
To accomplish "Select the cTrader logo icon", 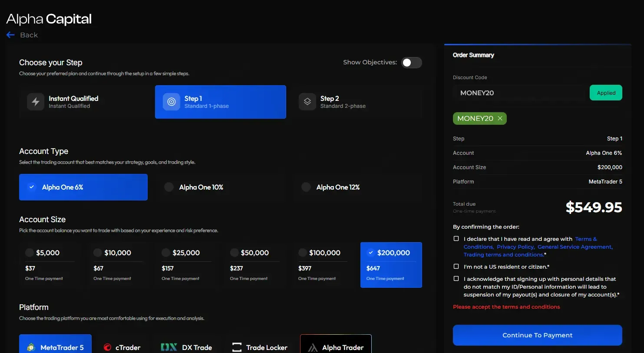I will 107,347.
